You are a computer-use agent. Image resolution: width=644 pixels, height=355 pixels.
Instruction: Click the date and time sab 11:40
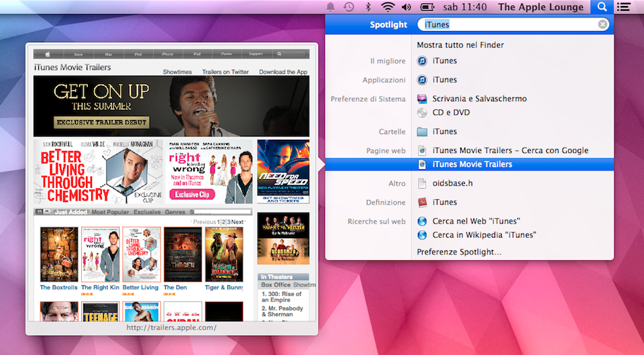465,7
